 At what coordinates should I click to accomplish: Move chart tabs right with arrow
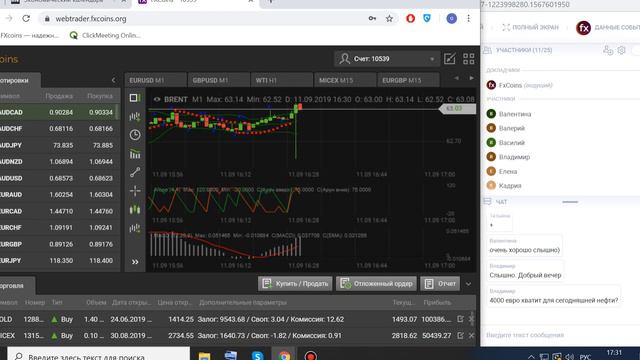point(471,78)
